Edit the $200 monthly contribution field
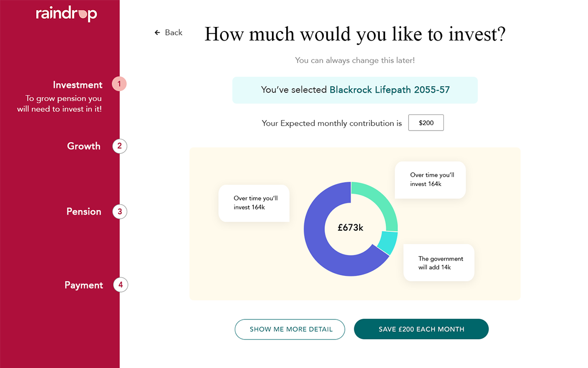The image size is (588, 368). point(426,123)
